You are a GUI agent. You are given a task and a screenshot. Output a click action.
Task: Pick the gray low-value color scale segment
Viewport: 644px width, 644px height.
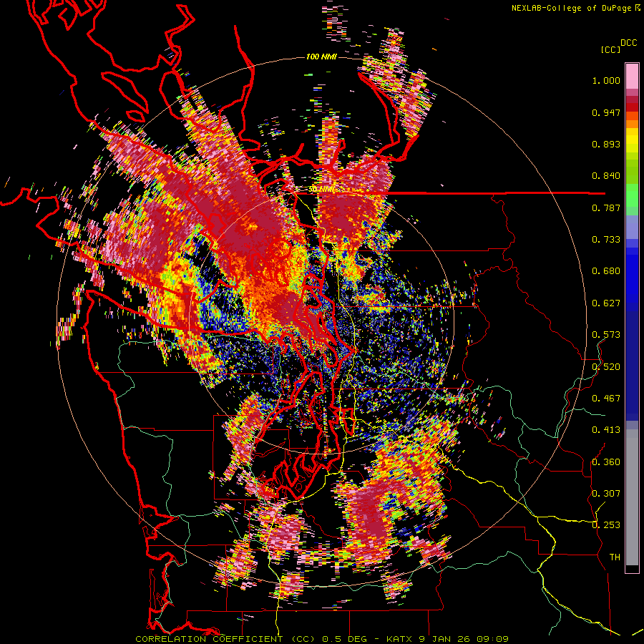632,497
